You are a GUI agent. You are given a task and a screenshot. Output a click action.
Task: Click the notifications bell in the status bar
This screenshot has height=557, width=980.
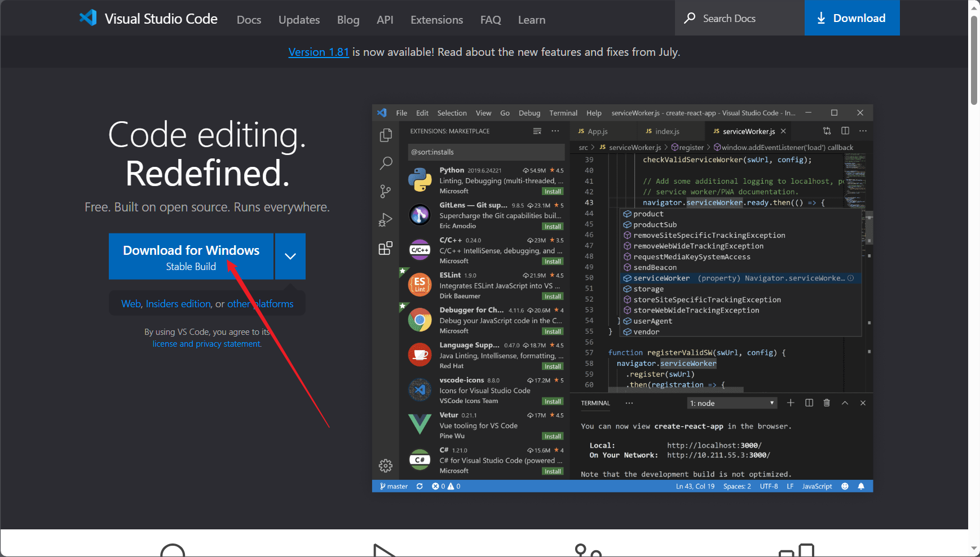click(862, 486)
